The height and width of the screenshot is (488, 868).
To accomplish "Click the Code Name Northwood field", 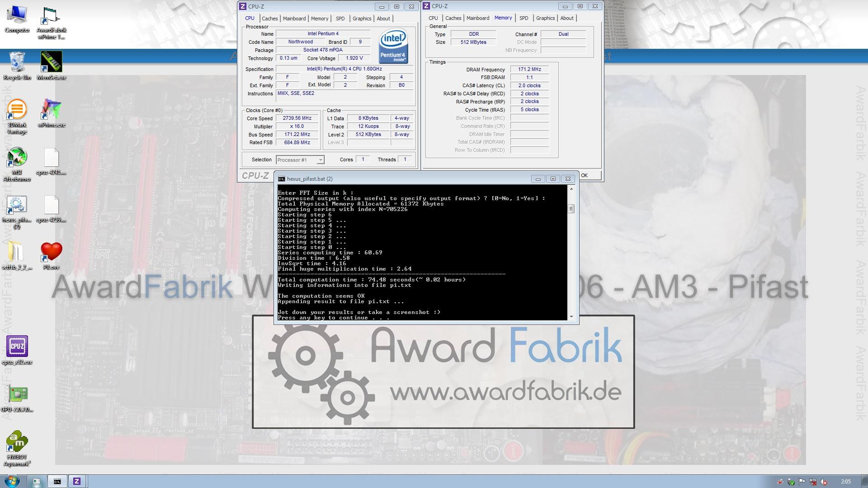I will click(300, 42).
